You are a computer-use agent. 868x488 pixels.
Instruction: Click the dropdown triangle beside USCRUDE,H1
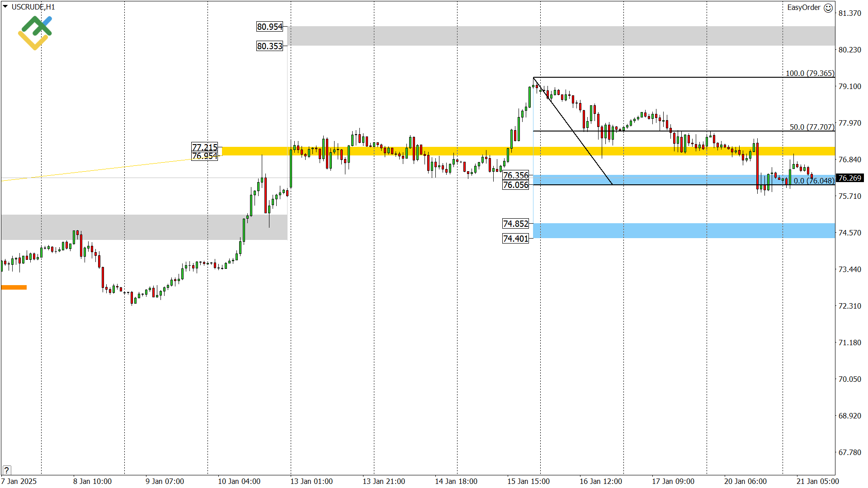(x=5, y=7)
